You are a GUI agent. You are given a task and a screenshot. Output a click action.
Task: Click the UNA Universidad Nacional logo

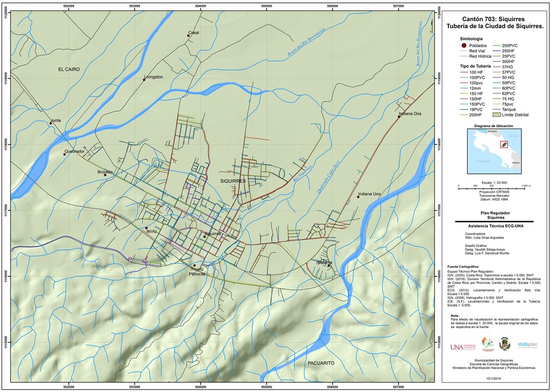point(462,347)
